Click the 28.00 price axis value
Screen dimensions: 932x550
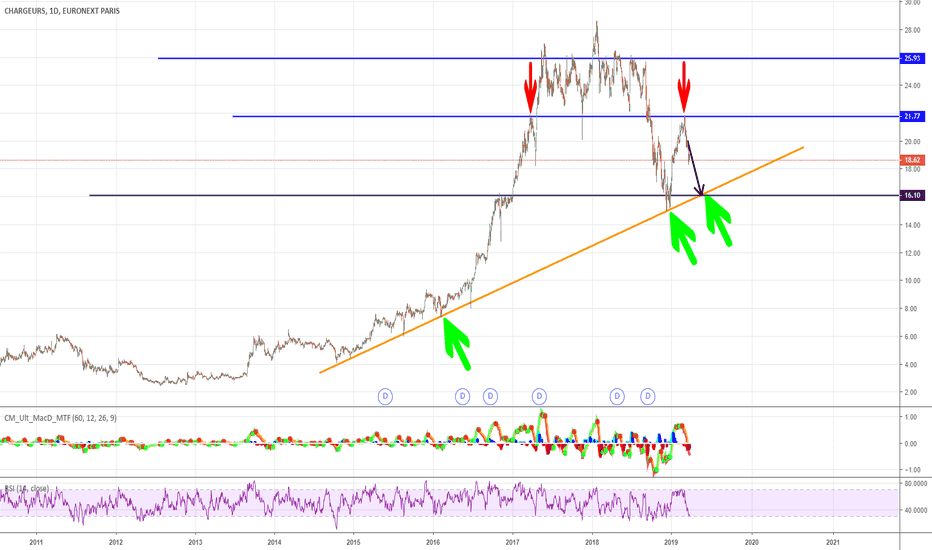(912, 30)
